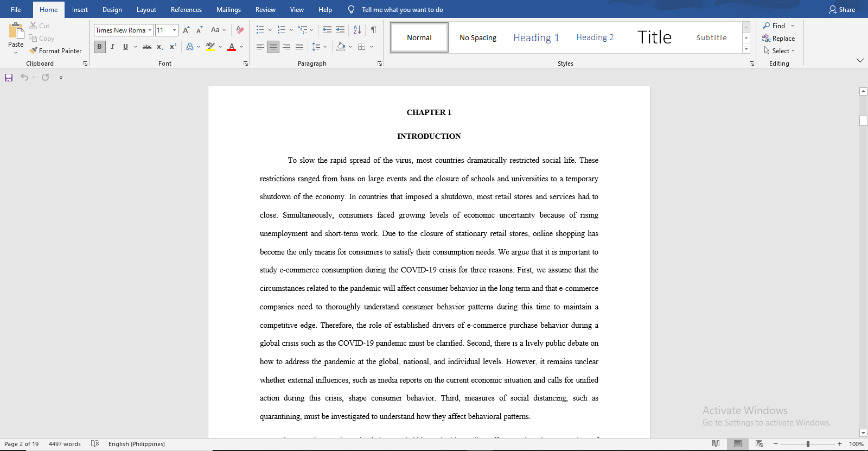
Task: Click the Bullets list icon
Action: click(x=260, y=30)
